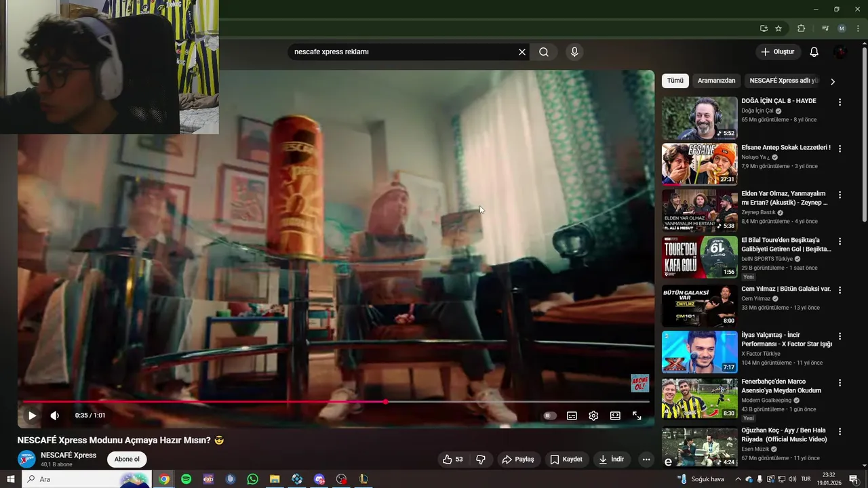The image size is (868, 488).
Task: Open options for 'Elden Yar Olmaz' video
Action: [840, 195]
